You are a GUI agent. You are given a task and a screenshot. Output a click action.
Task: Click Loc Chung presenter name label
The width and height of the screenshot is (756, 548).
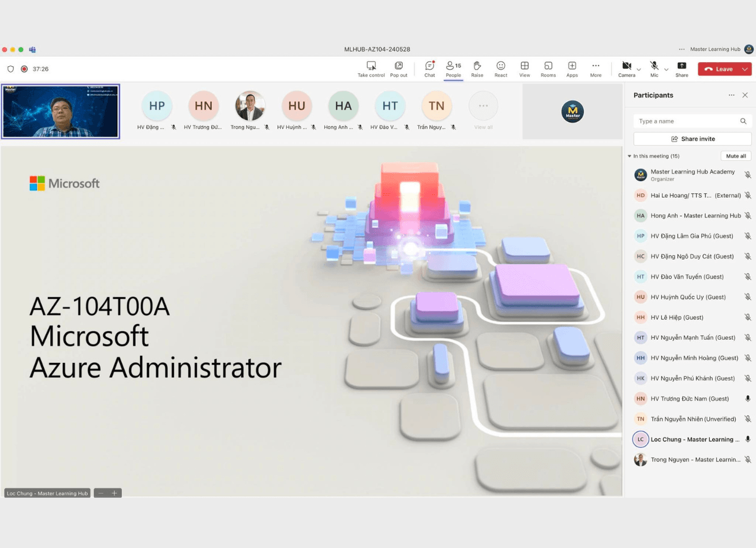(47, 493)
